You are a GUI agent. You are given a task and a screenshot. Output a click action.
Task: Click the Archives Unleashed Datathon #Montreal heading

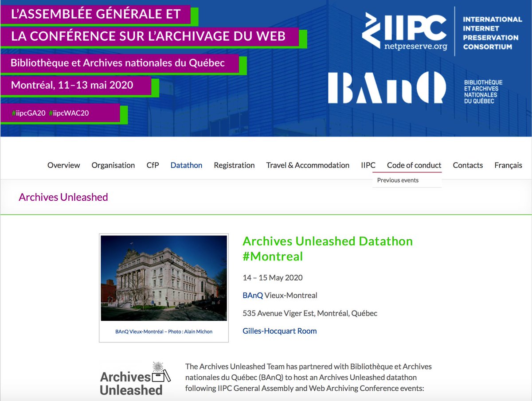(328, 249)
